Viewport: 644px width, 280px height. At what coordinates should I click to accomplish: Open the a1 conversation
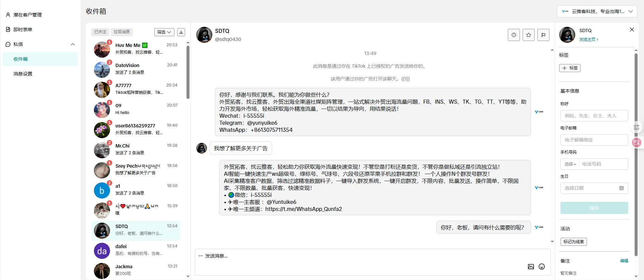pyautogui.click(x=136, y=190)
